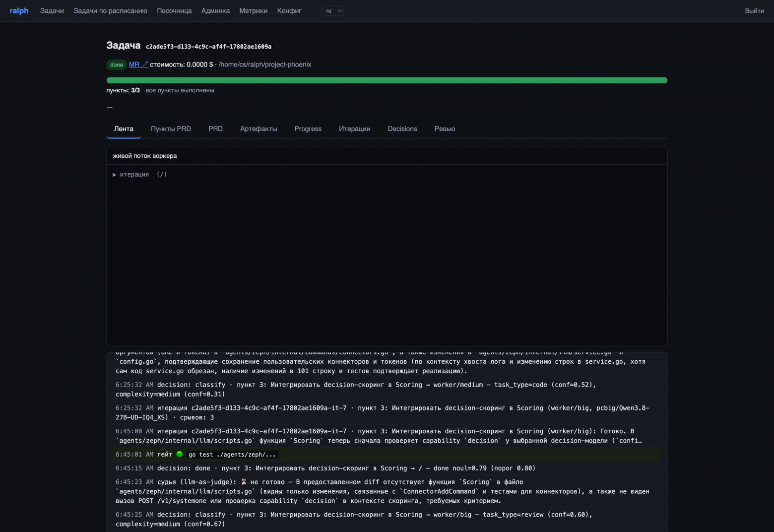Open the Итерации tab

(355, 129)
